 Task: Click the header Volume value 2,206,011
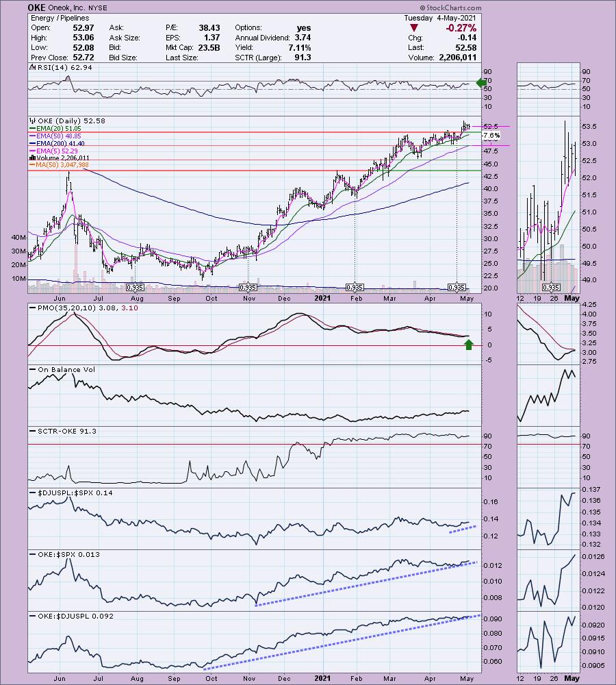point(457,58)
